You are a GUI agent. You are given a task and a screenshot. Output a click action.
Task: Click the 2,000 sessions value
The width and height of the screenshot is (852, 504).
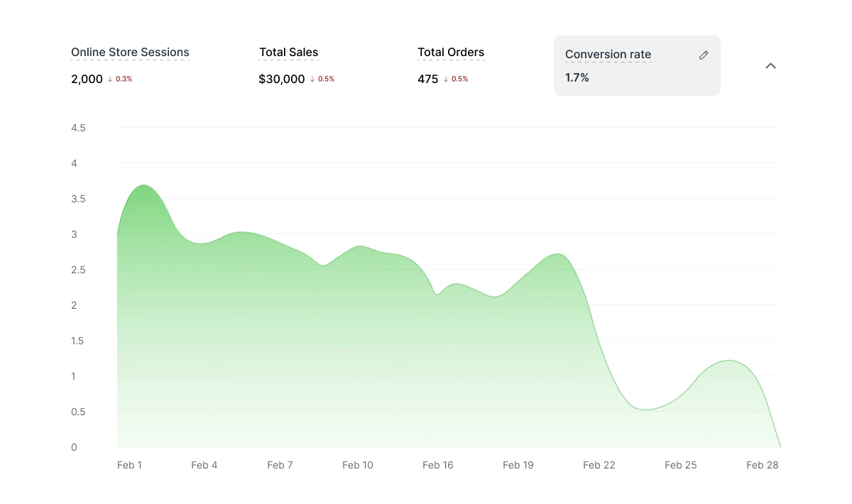pyautogui.click(x=87, y=80)
